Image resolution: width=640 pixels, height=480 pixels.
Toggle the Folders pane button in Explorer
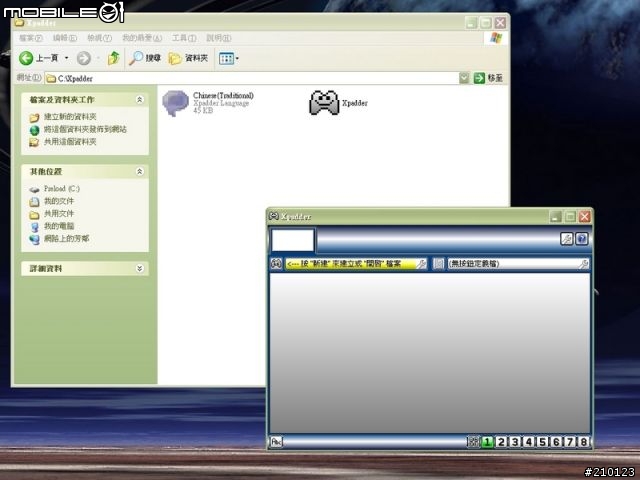pyautogui.click(x=188, y=58)
